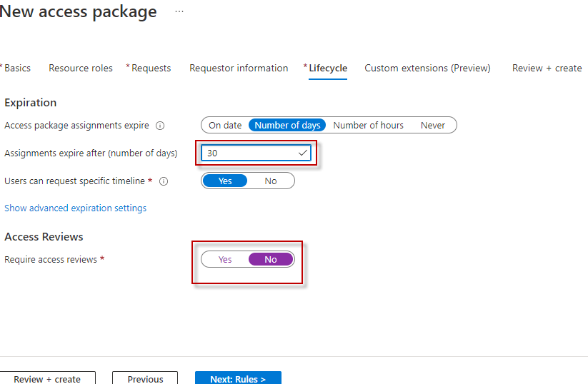This screenshot has width=588, height=384.
Task: Go to the Requests tab
Action: pyautogui.click(x=151, y=69)
